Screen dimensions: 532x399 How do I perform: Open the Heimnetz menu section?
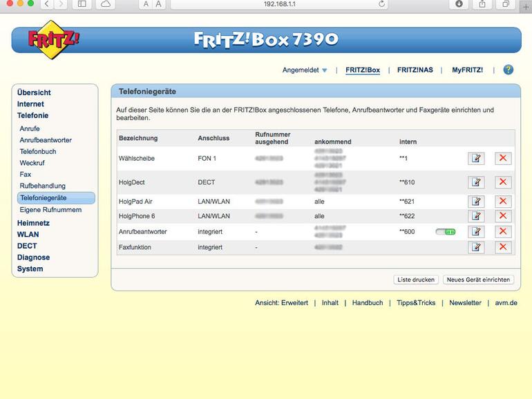[33, 223]
